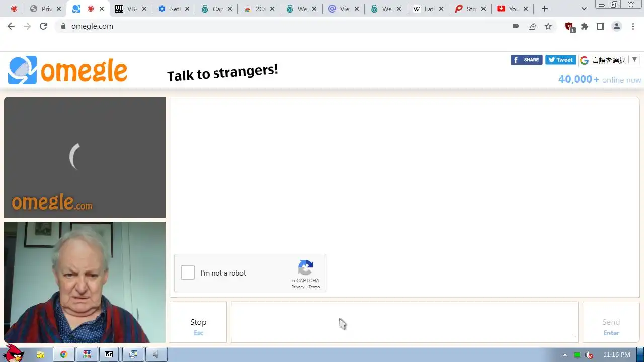Click the Omegle logo
The width and height of the screenshot is (644, 362).
click(x=67, y=70)
